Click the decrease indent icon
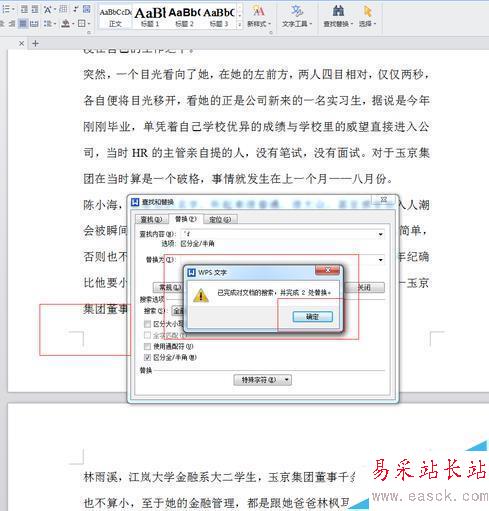The width and height of the screenshot is (489, 511). coord(24,9)
